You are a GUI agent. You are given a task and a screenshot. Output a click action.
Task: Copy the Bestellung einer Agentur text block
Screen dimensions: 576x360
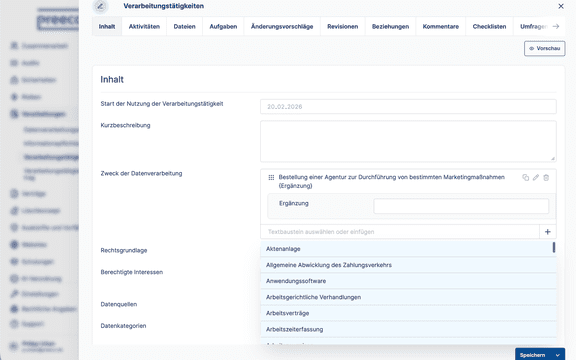click(x=526, y=177)
